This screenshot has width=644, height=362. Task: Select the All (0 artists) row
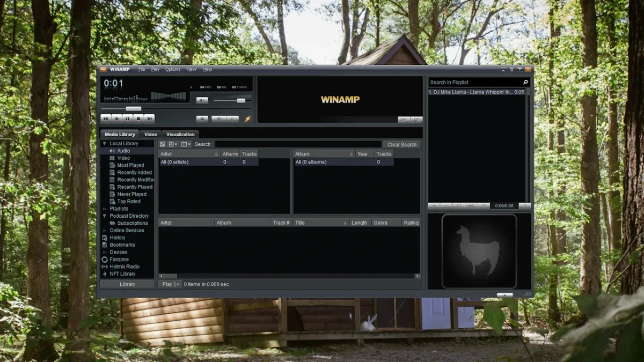pyautogui.click(x=209, y=162)
